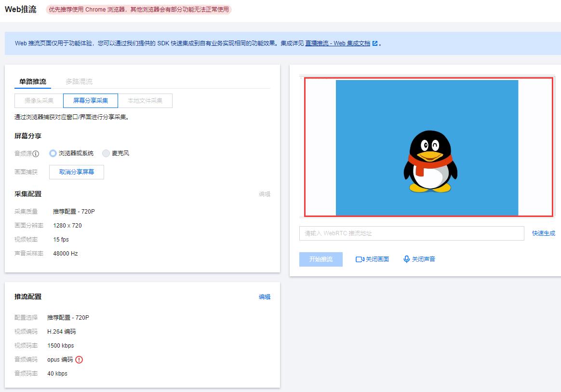
Task: Click the 推荐配置 - 720P value beside 采集质量
Action: pyautogui.click(x=74, y=212)
